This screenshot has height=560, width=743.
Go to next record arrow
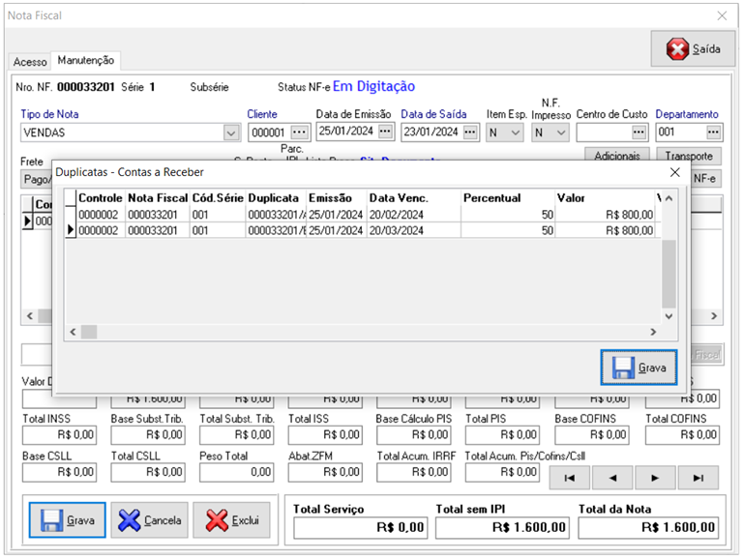pos(655,478)
